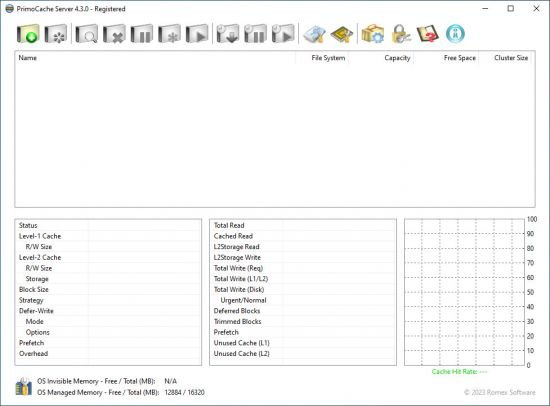Image resolution: width=550 pixels, height=406 pixels.
Task: Sort by Capacity column header
Action: pyautogui.click(x=397, y=58)
